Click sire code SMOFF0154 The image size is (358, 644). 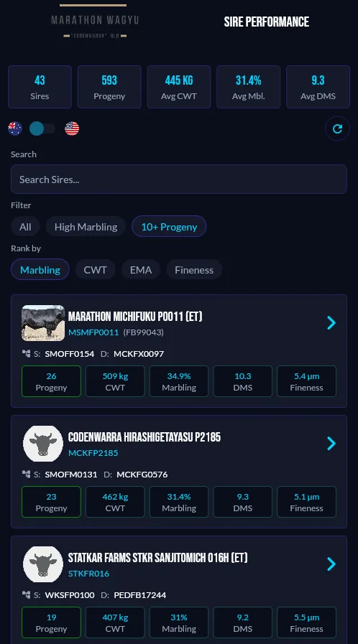coord(70,354)
